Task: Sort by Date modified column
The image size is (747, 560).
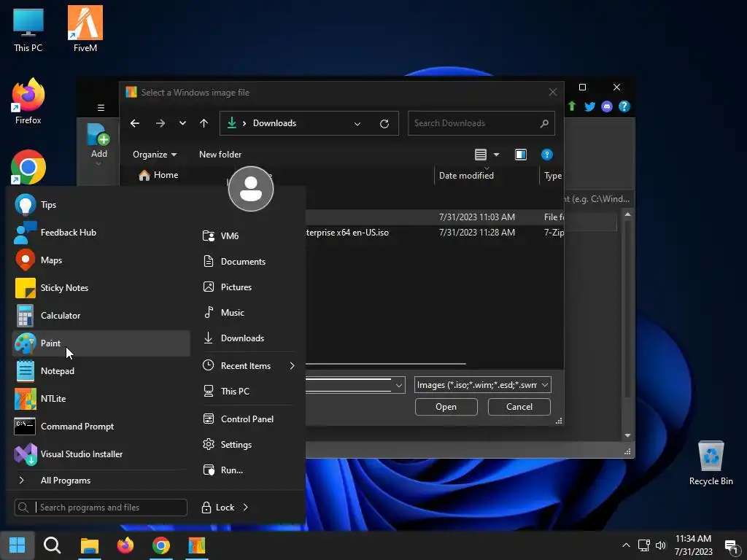Action: click(x=487, y=176)
